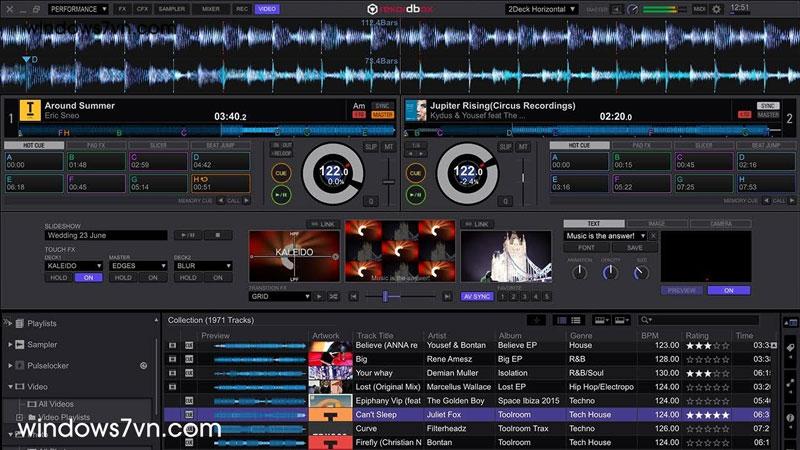800x450 pixels.
Task: Toggle deck 2 SYNC button
Action: pos(768,106)
